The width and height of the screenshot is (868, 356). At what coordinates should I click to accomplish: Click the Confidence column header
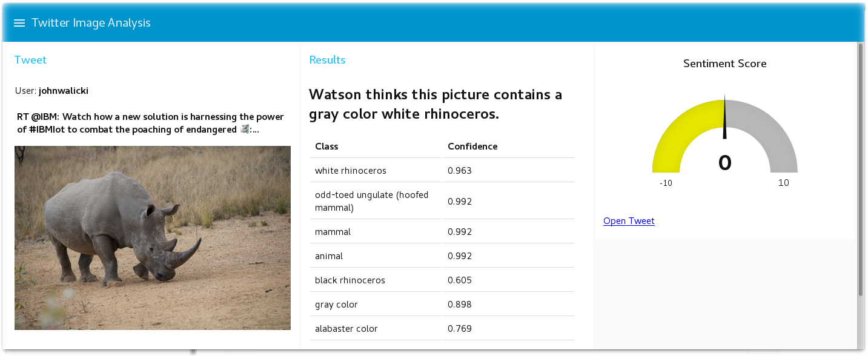tap(472, 147)
